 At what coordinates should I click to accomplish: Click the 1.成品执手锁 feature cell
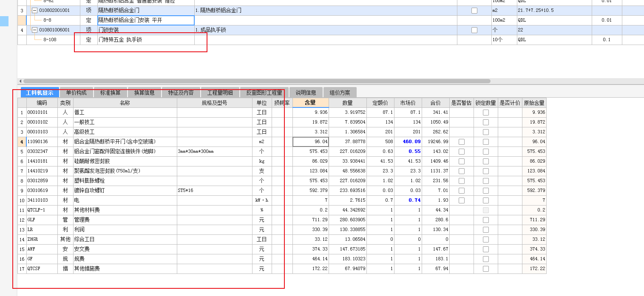tap(326, 30)
